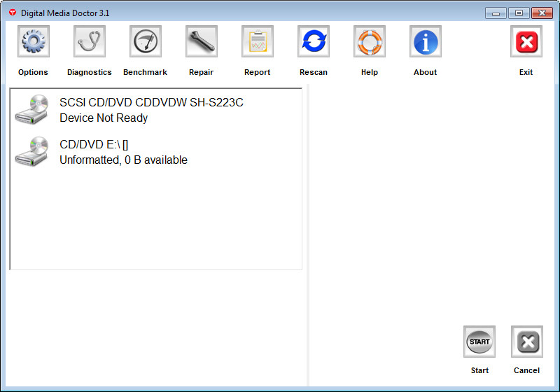This screenshot has height=392, width=560.
Task: Launch Diagnostics with the stethoscope icon
Action: [x=90, y=41]
